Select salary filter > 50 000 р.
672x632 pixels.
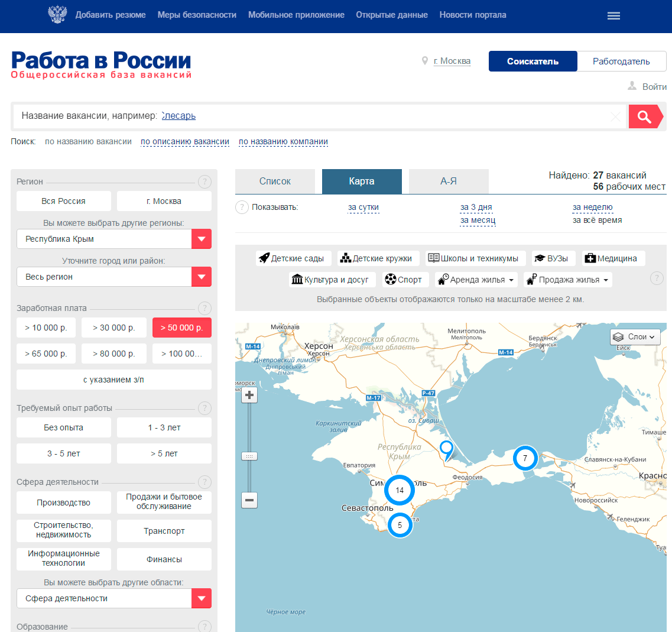click(181, 328)
